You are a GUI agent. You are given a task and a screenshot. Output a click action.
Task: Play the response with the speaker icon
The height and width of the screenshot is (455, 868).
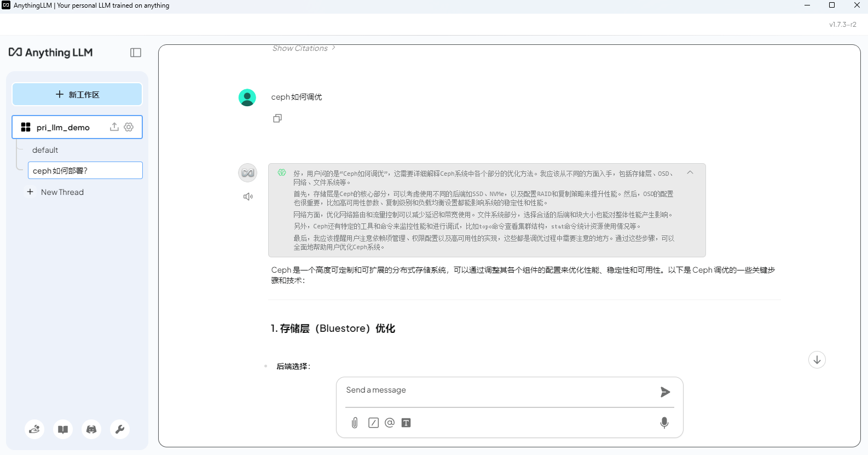248,197
